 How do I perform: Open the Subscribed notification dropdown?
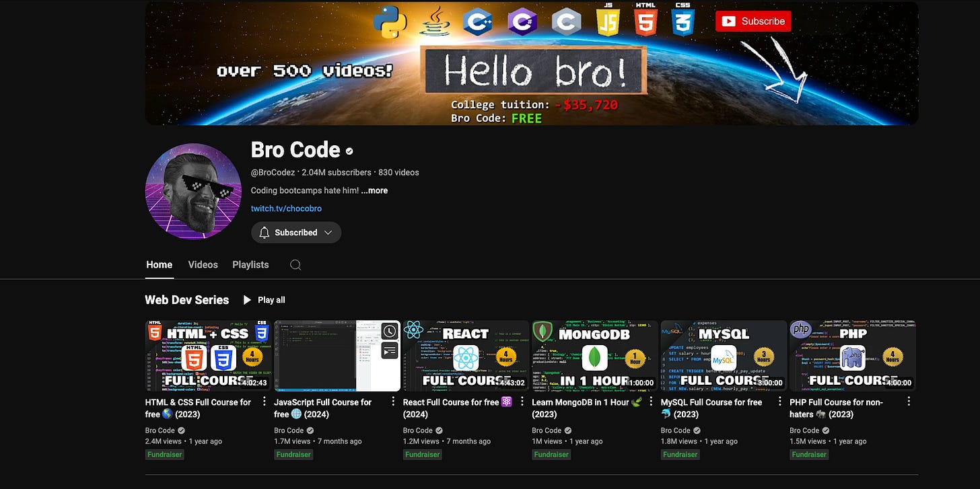click(296, 233)
